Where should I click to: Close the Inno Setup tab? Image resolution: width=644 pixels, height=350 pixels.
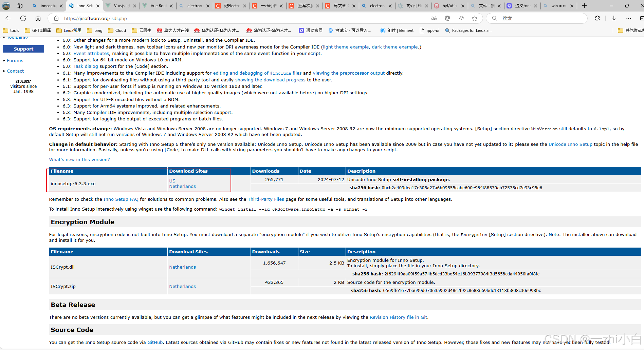tap(98, 6)
